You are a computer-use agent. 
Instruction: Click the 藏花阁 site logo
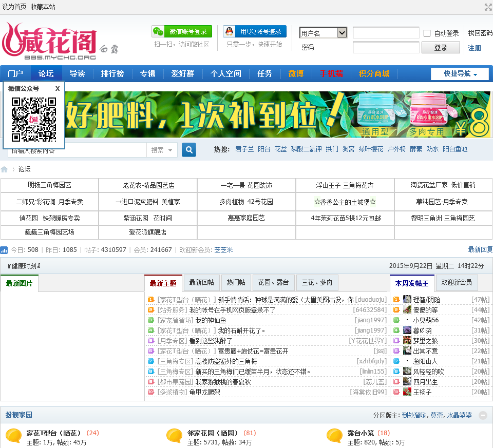[x=49, y=41]
